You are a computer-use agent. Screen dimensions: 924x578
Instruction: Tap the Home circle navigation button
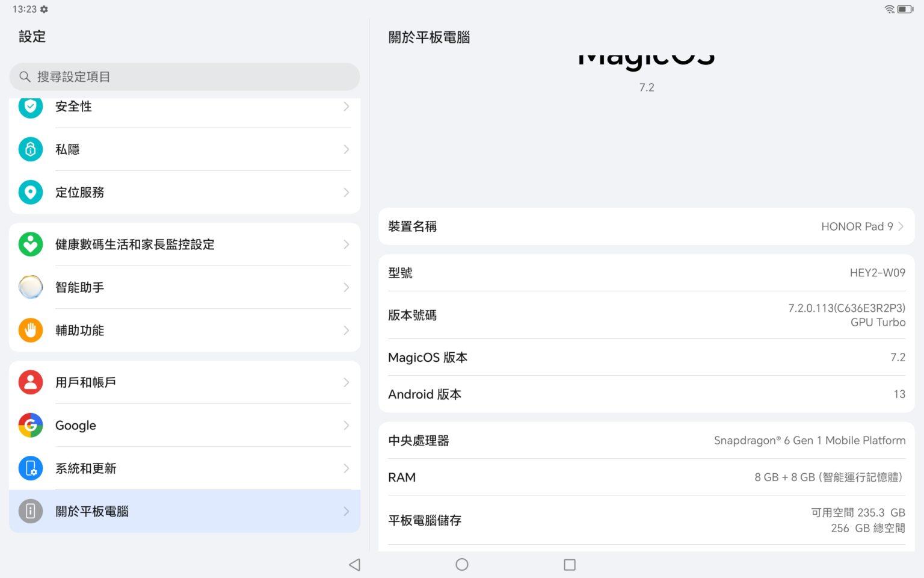[461, 565]
